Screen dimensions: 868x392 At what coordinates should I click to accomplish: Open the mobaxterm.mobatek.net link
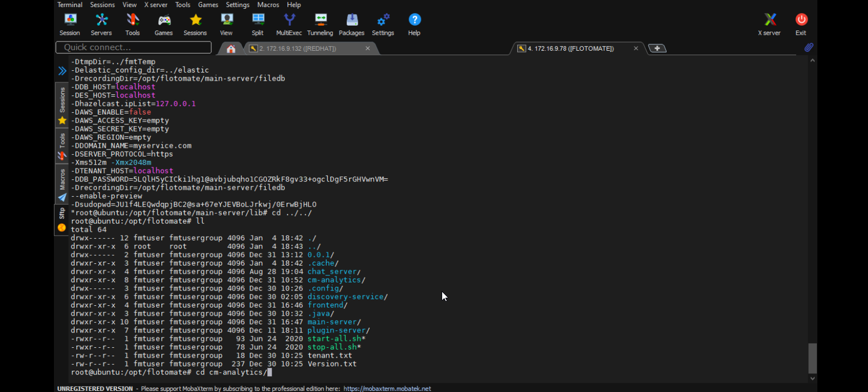pos(387,389)
